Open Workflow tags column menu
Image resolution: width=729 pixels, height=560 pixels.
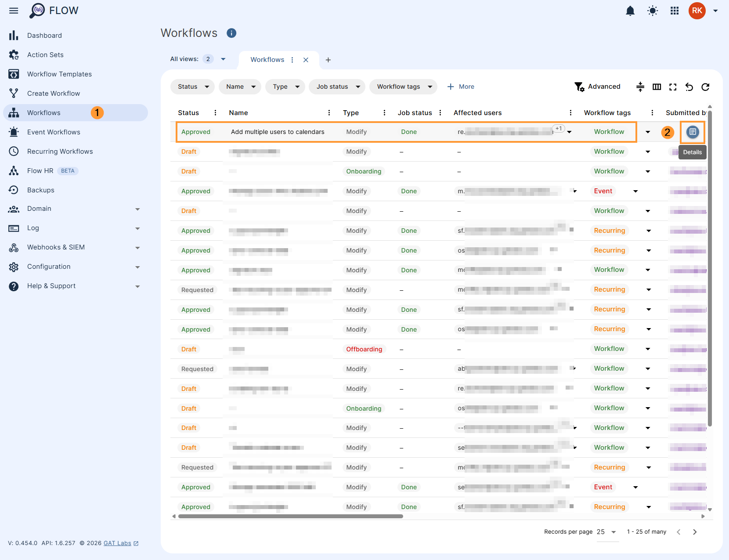[652, 113]
